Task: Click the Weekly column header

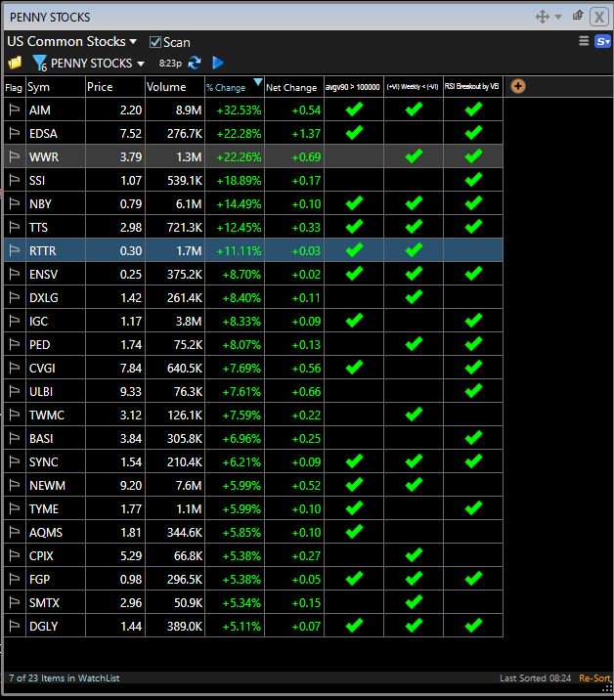Action: [x=413, y=87]
